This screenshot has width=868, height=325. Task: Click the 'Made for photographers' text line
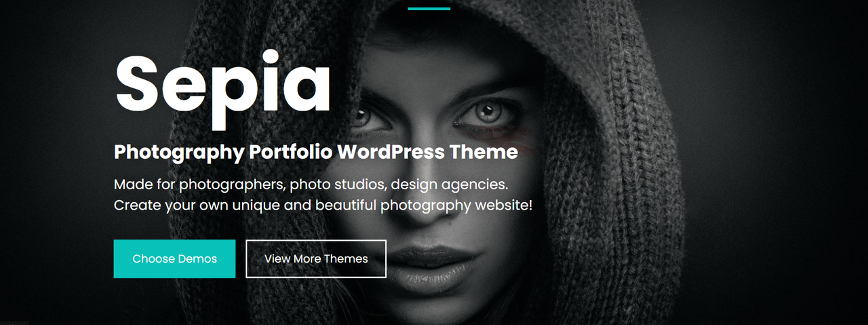pos(311,185)
